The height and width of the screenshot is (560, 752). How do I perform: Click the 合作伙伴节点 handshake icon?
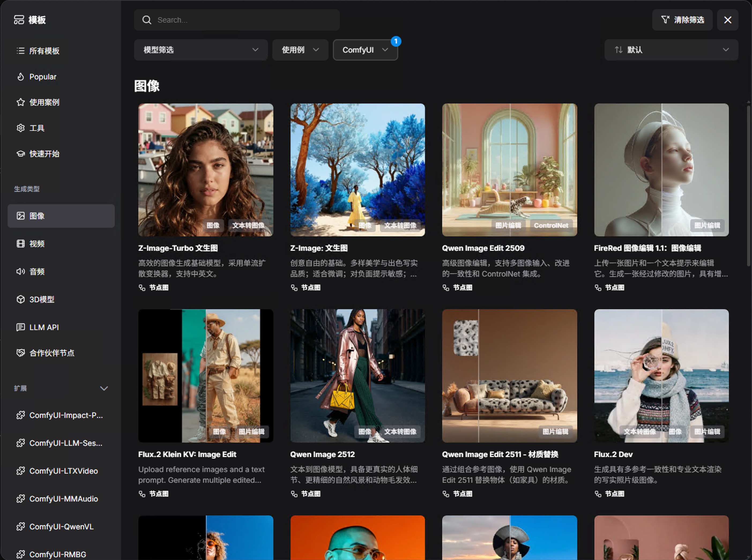pos(21,353)
